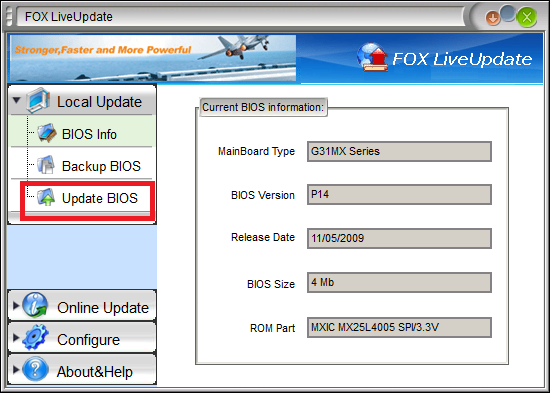Click the 'Current BIOS information:' group label

[263, 107]
